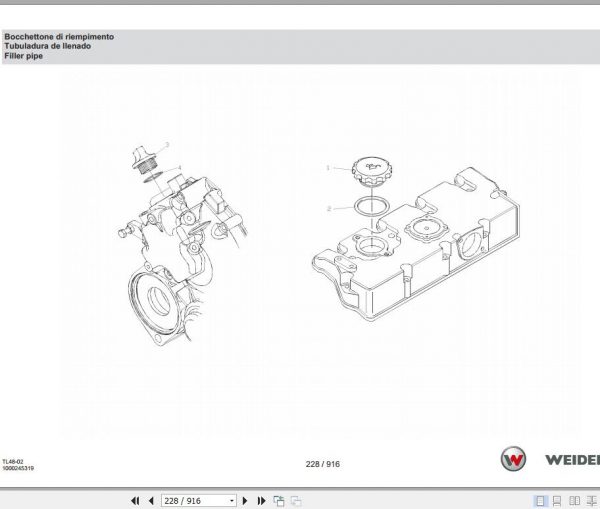Go to the first page
Viewport: 600px width, 509px height.
(135, 501)
